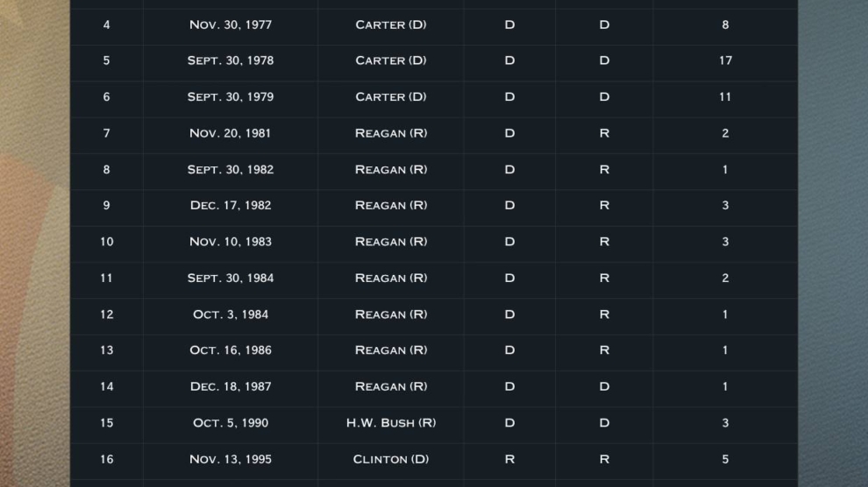
Task: Select the Nov. 20, 1981 date cell
Action: [231, 133]
